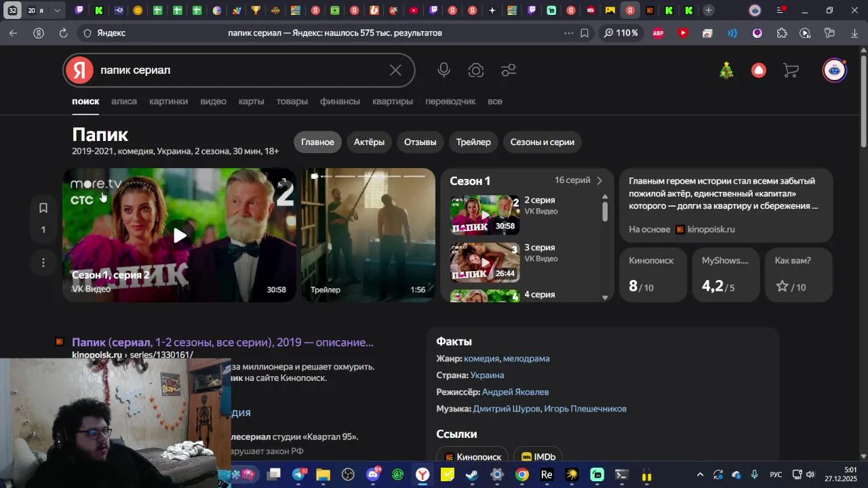Open director Андрей Яковлев link
The width and height of the screenshot is (868, 488).
coord(515,392)
